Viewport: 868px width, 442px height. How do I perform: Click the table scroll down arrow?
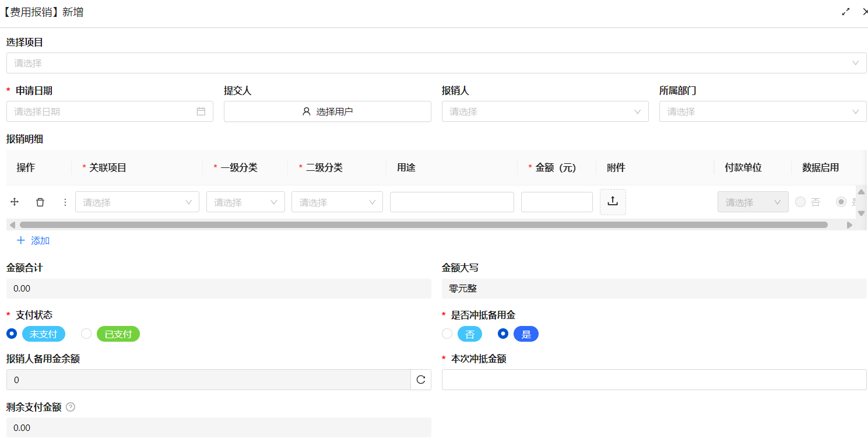pyautogui.click(x=861, y=213)
